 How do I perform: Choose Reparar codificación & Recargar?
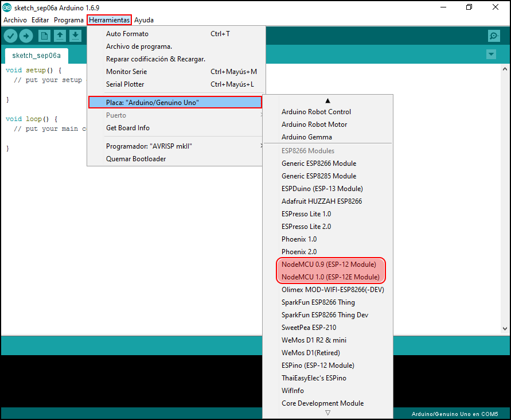click(x=176, y=59)
